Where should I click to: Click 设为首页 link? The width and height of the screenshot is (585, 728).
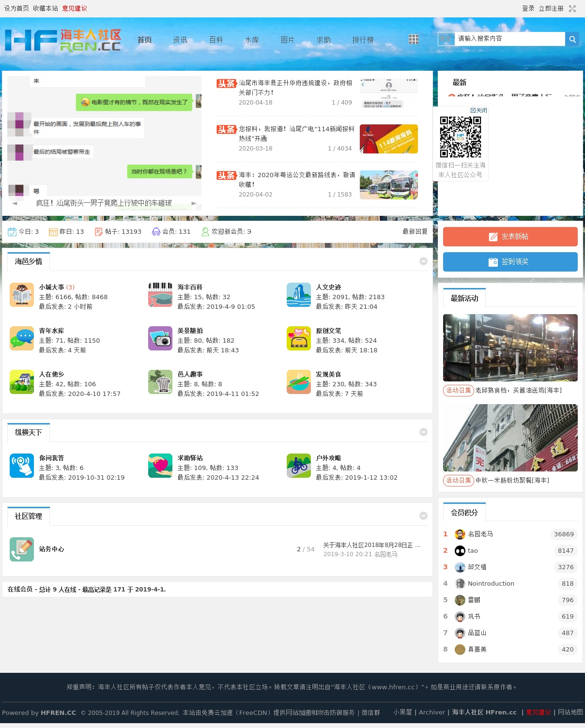pos(16,9)
